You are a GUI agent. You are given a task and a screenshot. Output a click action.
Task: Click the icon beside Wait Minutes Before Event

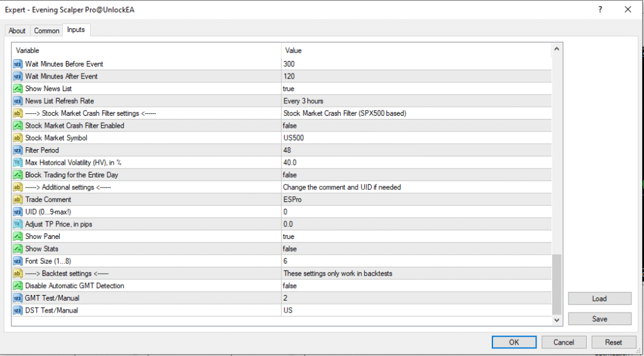18,64
